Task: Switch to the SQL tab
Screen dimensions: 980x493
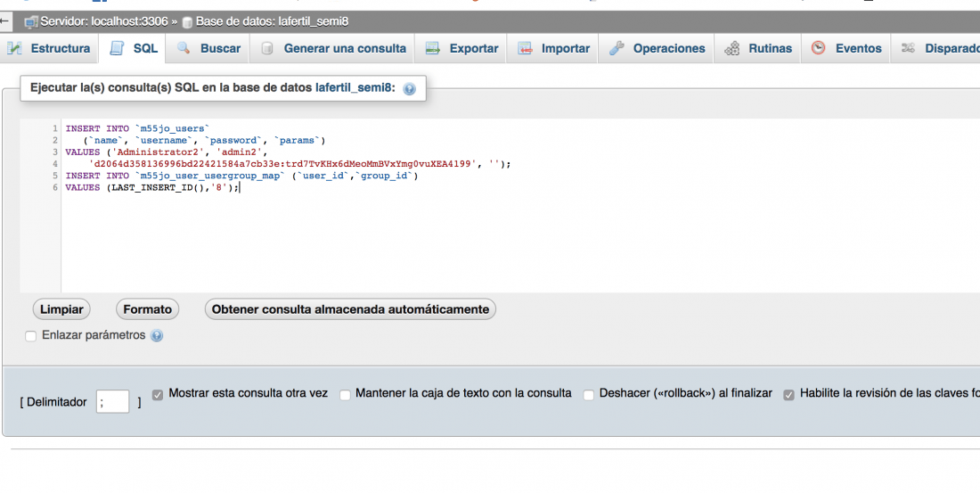Action: [x=133, y=48]
